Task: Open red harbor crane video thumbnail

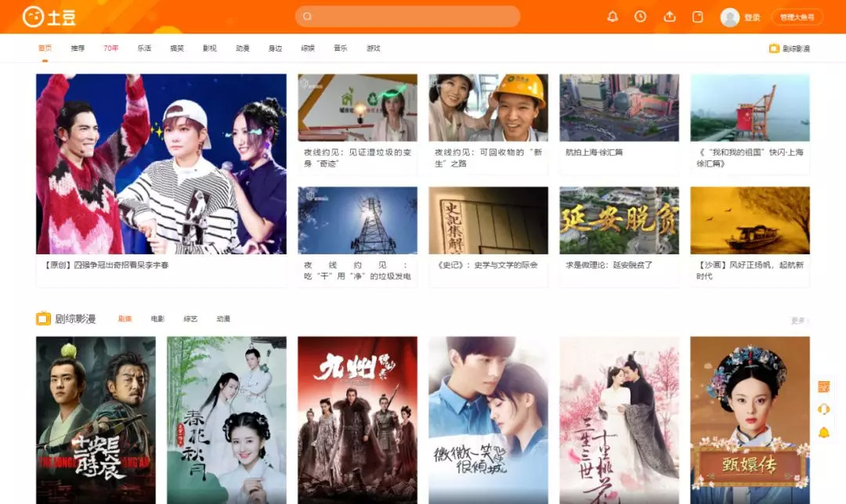Action: pos(750,108)
